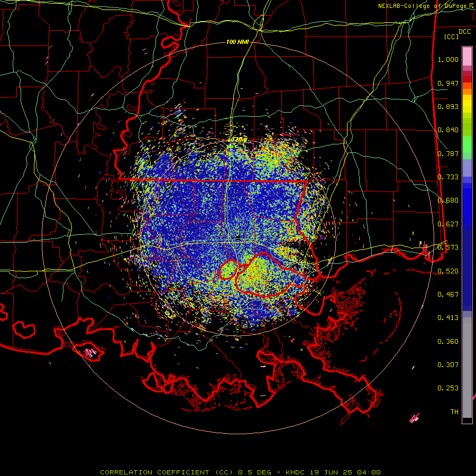Click the pink echo on the eastern coastline
The image size is (476, 476).
click(425, 249)
